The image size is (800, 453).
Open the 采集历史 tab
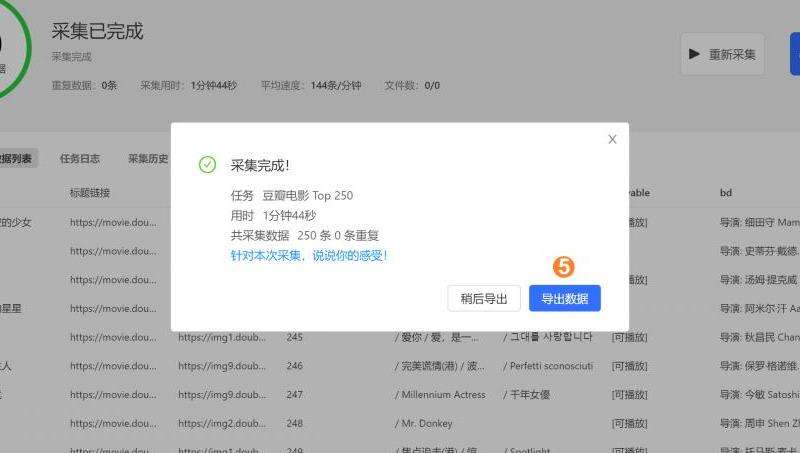click(146, 158)
